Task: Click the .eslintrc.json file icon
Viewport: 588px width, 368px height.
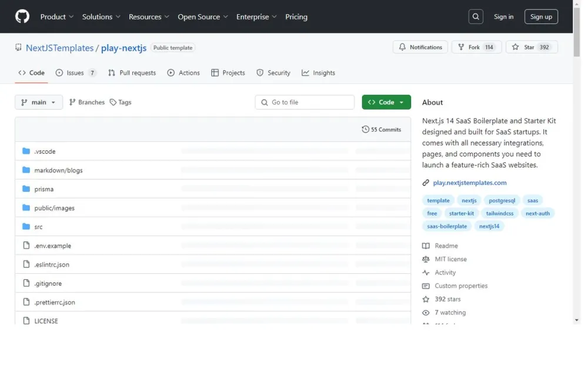Action: (x=26, y=264)
